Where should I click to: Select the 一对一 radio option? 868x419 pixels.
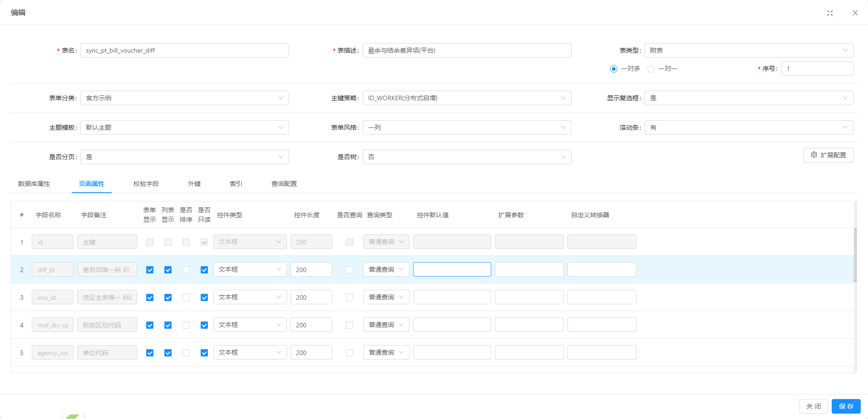click(x=651, y=69)
